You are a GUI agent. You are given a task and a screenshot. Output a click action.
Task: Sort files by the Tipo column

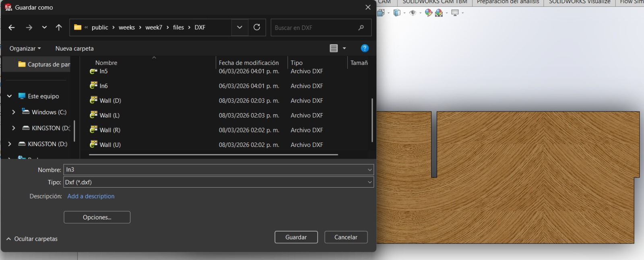[x=297, y=63]
